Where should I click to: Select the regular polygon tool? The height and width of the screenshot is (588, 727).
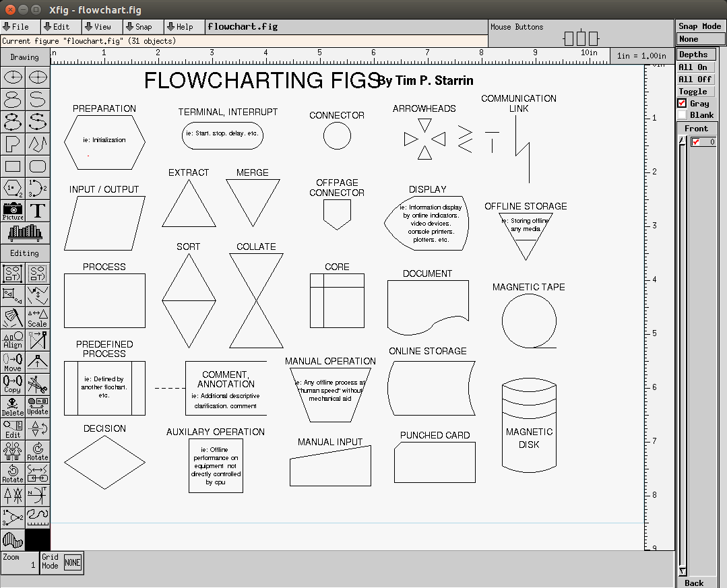(x=13, y=188)
